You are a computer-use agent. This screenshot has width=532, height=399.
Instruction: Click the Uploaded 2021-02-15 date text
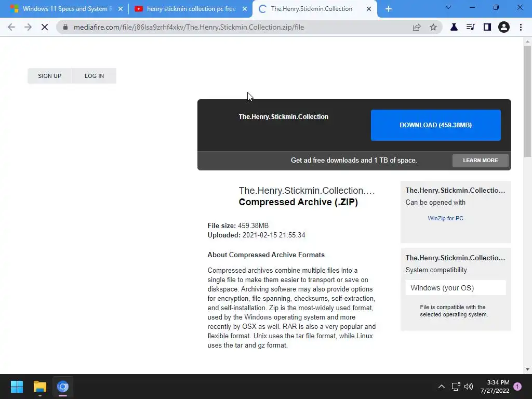click(256, 235)
